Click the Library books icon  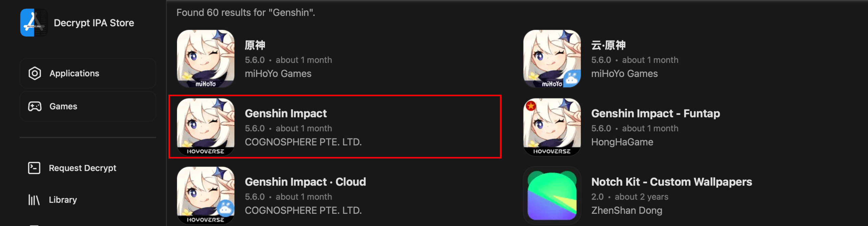34,200
